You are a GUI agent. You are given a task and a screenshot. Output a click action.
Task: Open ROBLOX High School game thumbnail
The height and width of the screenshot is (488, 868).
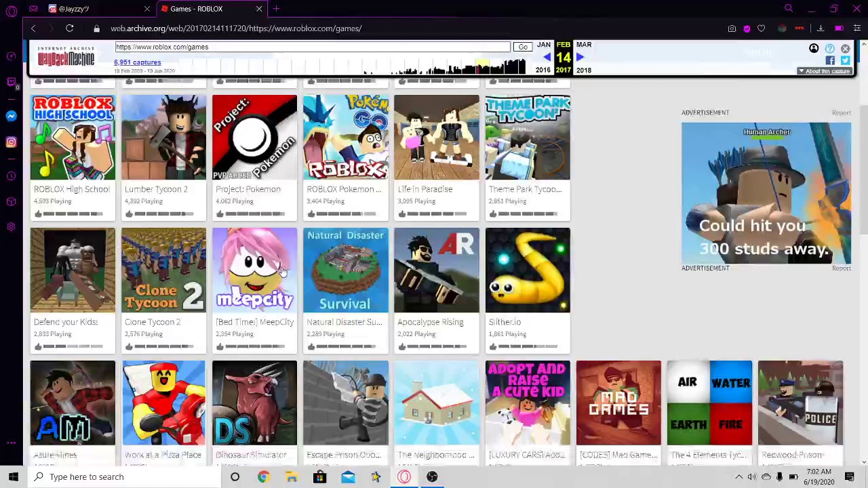73,137
